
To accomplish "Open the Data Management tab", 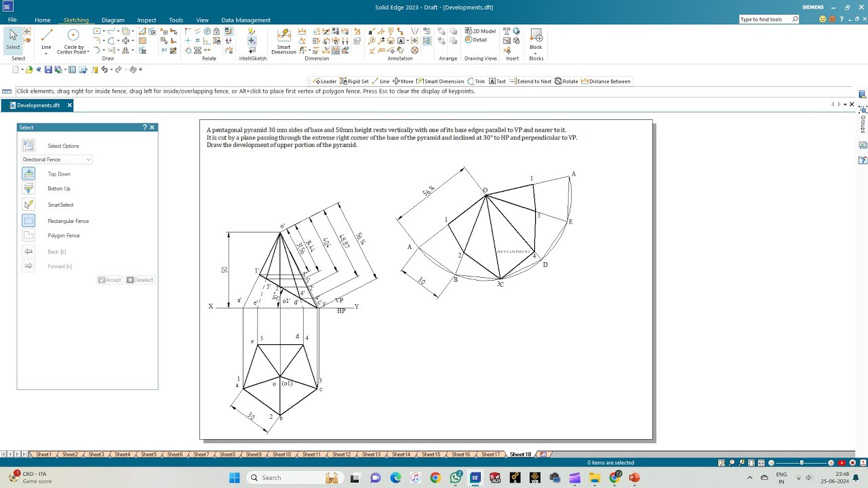I will tap(245, 20).
